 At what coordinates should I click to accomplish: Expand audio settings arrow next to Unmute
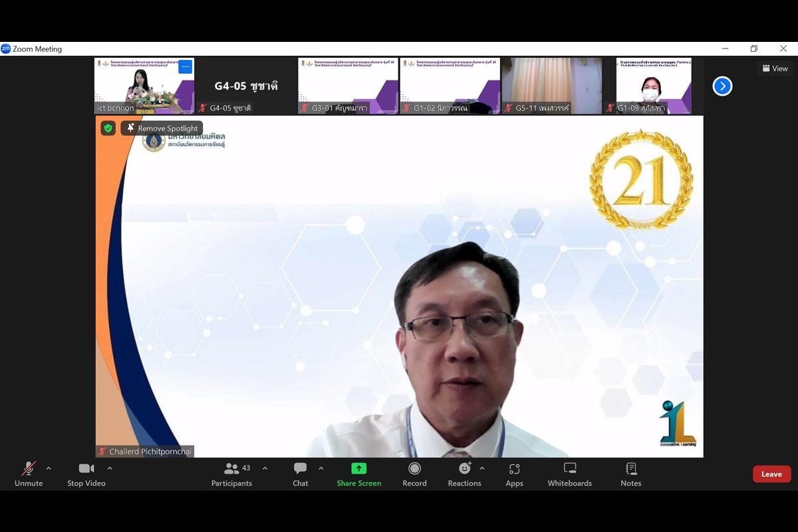(x=49, y=468)
